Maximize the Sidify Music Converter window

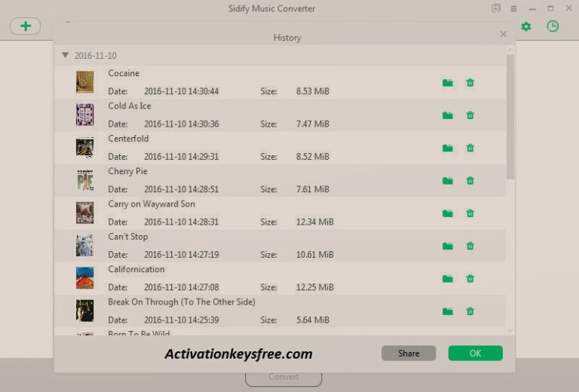(550, 8)
